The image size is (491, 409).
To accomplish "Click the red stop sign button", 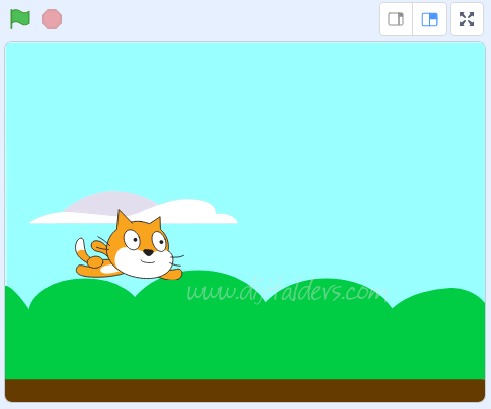I will click(52, 19).
